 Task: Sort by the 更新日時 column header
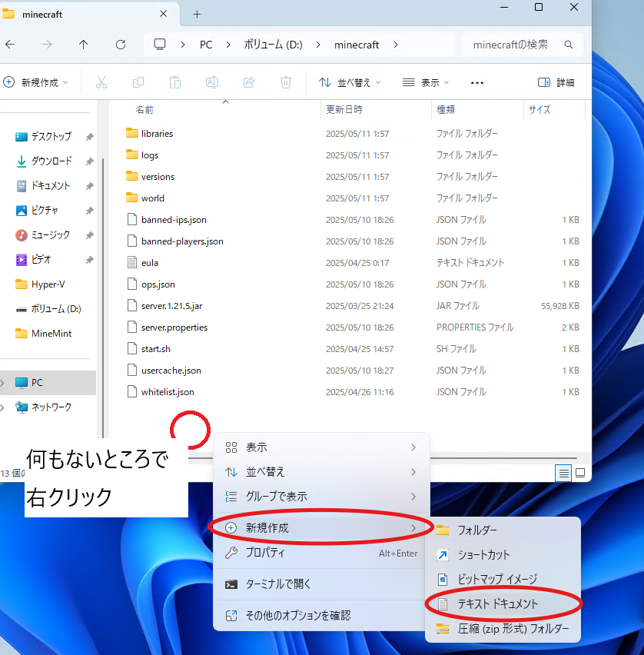coord(344,109)
